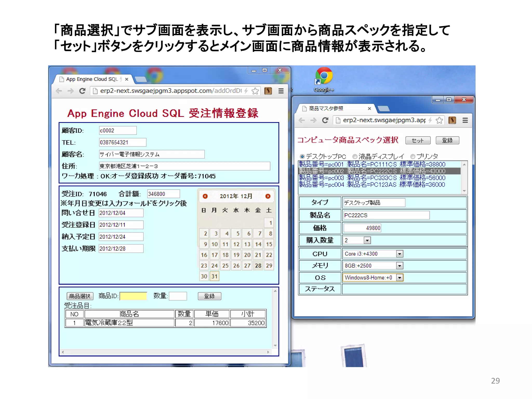The height and width of the screenshot is (399, 532).
Task: Reload the App Engine Cloud SQL page
Action: 82,91
